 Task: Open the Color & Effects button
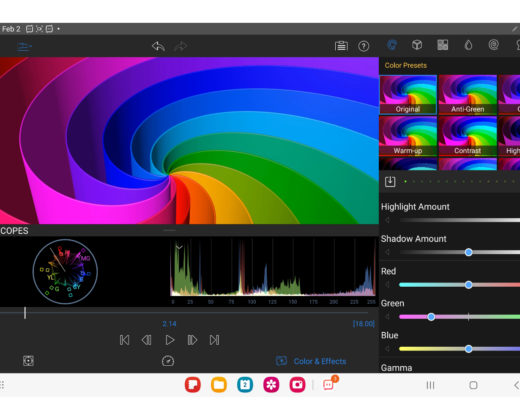311,361
